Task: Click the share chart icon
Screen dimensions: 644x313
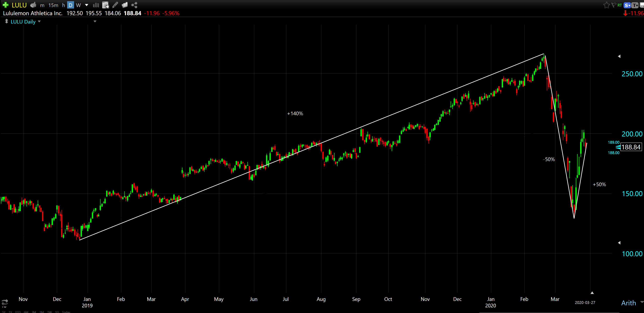Action: (x=134, y=5)
